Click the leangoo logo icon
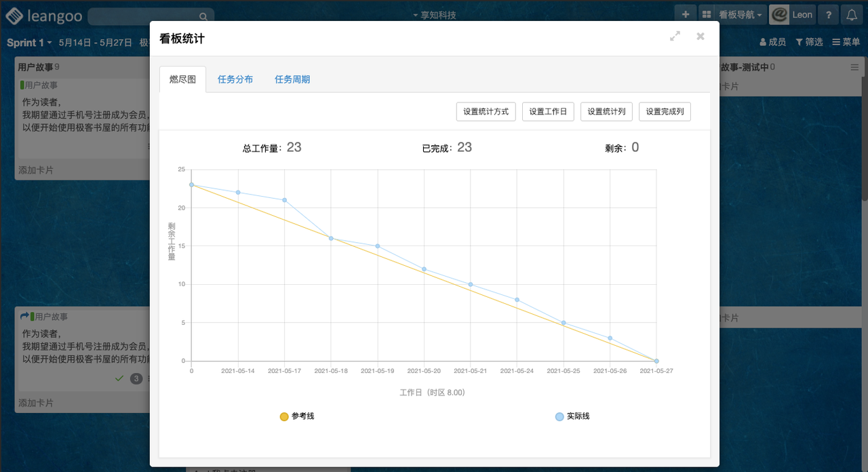868x472 pixels. 14,16
